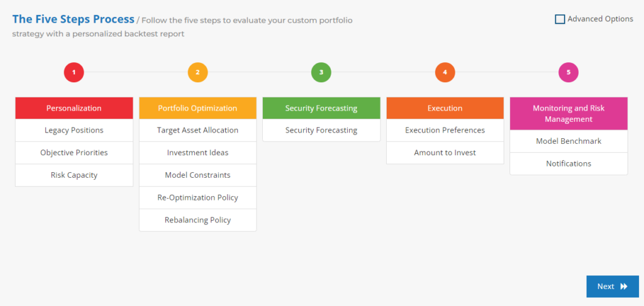Open Amount to Invest item

click(x=445, y=153)
